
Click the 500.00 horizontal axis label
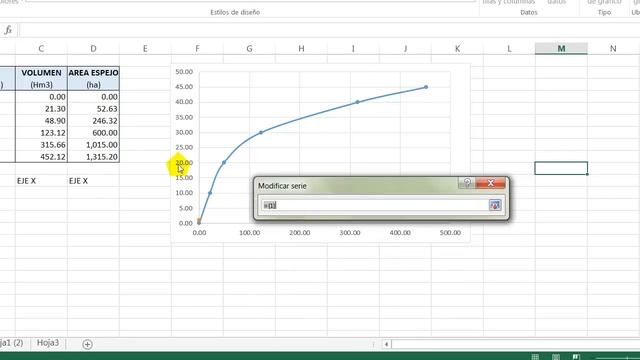point(450,233)
